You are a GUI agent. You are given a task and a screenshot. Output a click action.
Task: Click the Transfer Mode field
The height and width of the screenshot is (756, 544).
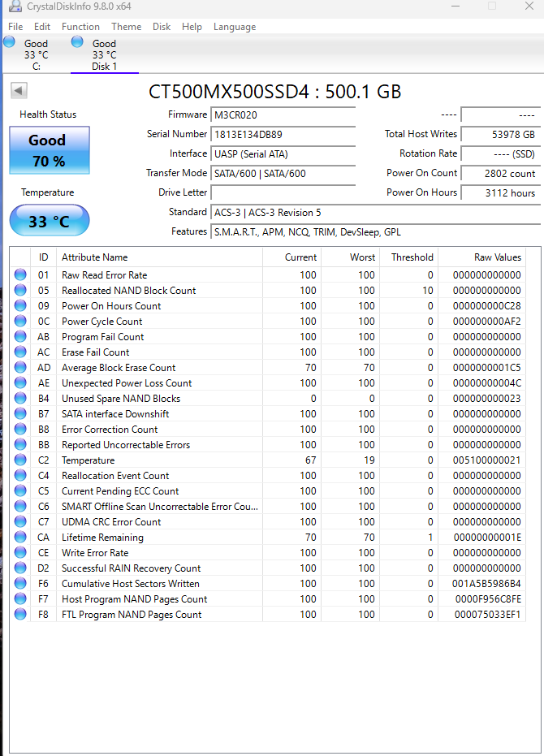(x=283, y=174)
